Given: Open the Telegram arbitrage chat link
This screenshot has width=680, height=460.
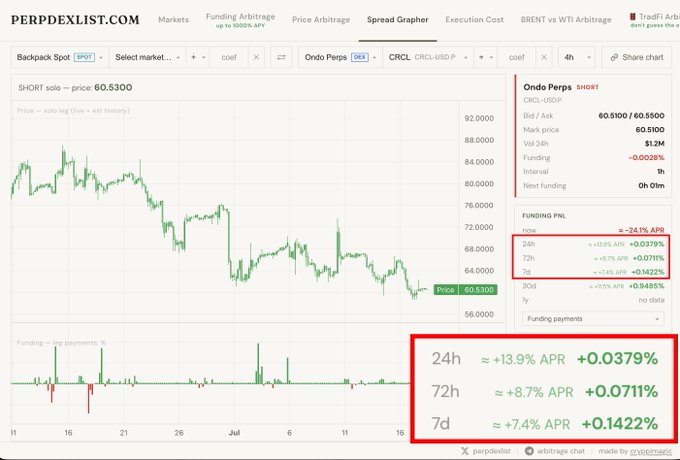Looking at the screenshot, I should click(x=555, y=451).
